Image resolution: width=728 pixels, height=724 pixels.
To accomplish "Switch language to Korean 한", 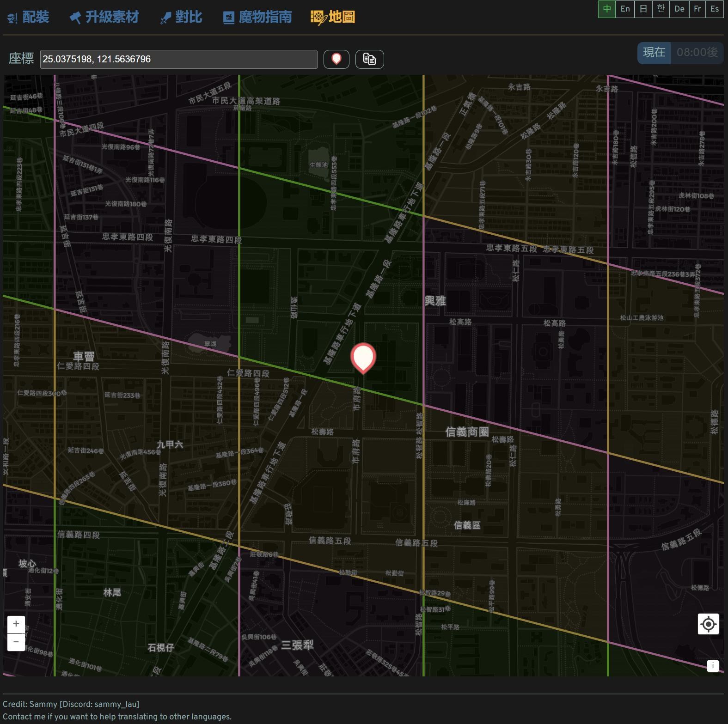I will [661, 9].
